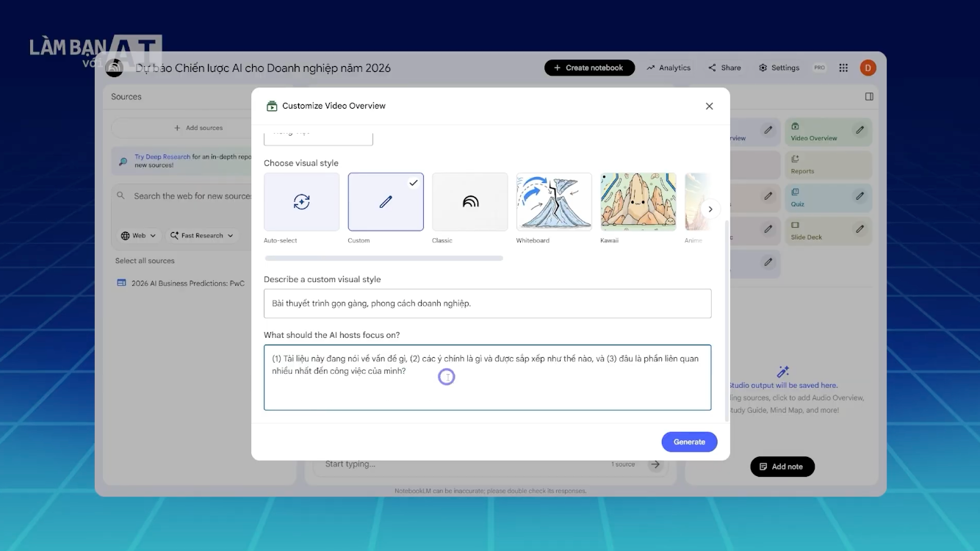Open the user account avatar

pos(868,68)
